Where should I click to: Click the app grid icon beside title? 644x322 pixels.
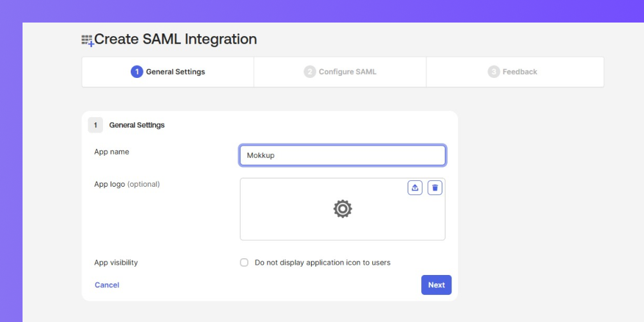88,40
